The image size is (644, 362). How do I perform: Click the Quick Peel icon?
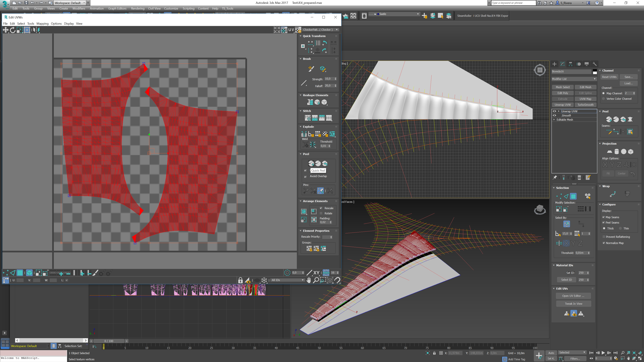click(x=311, y=163)
